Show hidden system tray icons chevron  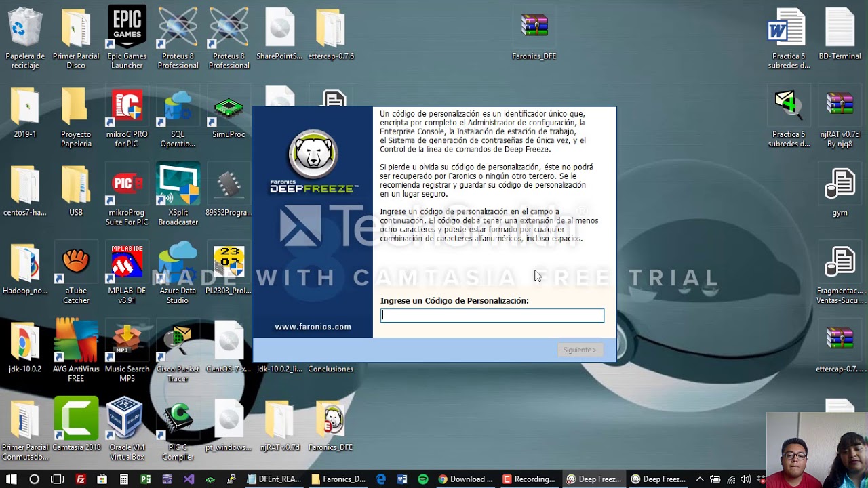700,479
